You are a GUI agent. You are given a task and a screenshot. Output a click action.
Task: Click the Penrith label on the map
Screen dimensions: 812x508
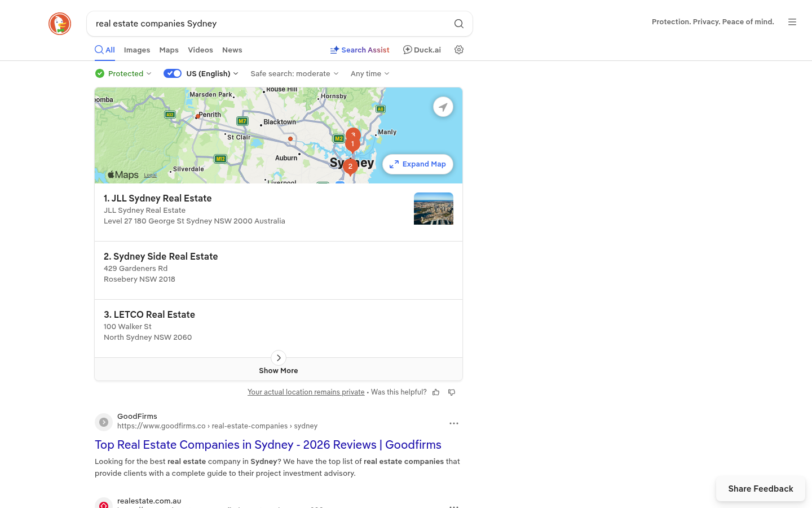210,115
